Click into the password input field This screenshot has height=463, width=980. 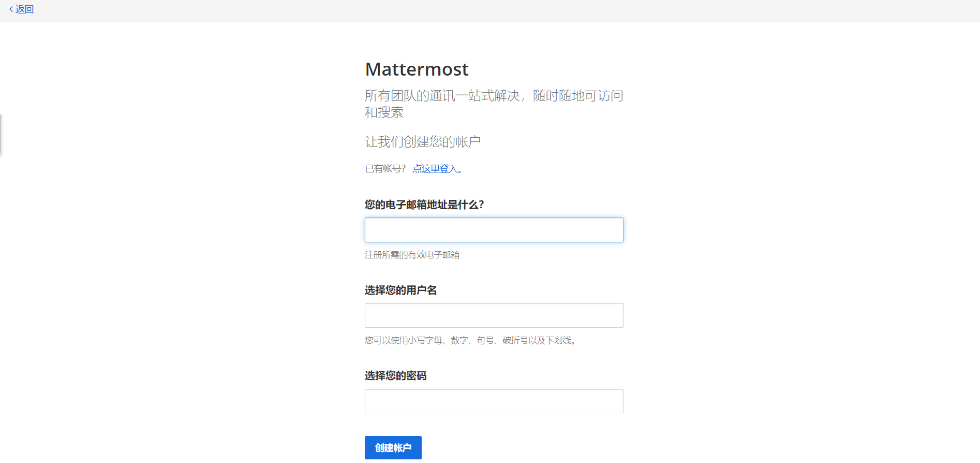(494, 401)
